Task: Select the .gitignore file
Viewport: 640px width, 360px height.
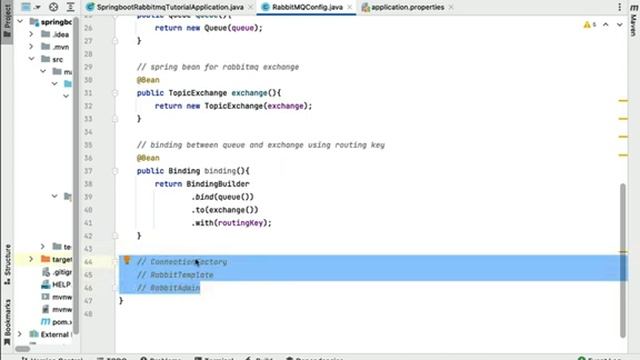Action: point(57,272)
